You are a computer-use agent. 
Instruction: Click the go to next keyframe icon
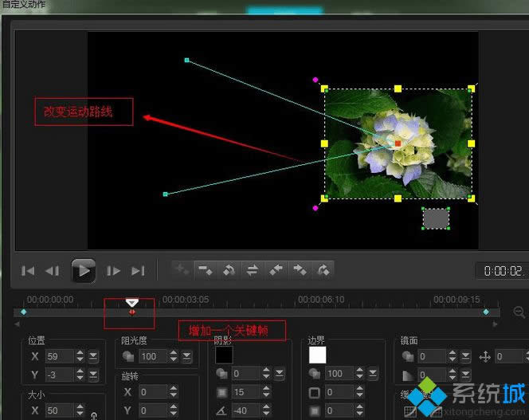pyautogui.click(x=300, y=270)
